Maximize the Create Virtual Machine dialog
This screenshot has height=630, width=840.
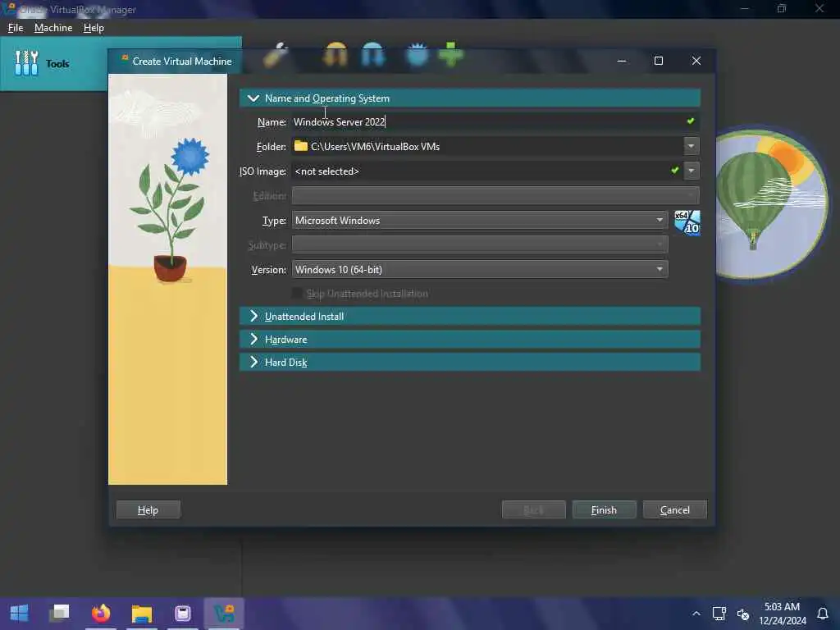(x=659, y=61)
